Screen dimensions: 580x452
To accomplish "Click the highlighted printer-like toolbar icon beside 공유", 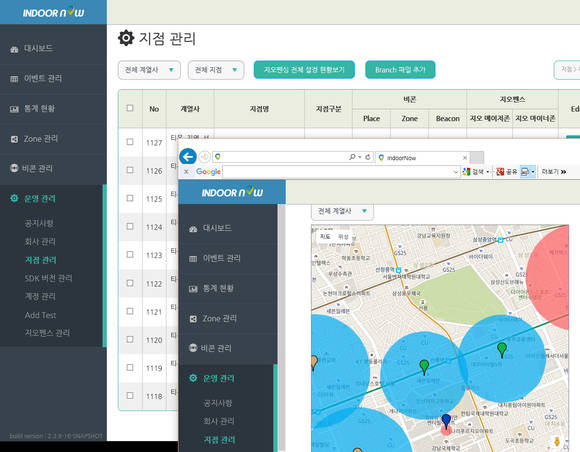I will pyautogui.click(x=525, y=172).
